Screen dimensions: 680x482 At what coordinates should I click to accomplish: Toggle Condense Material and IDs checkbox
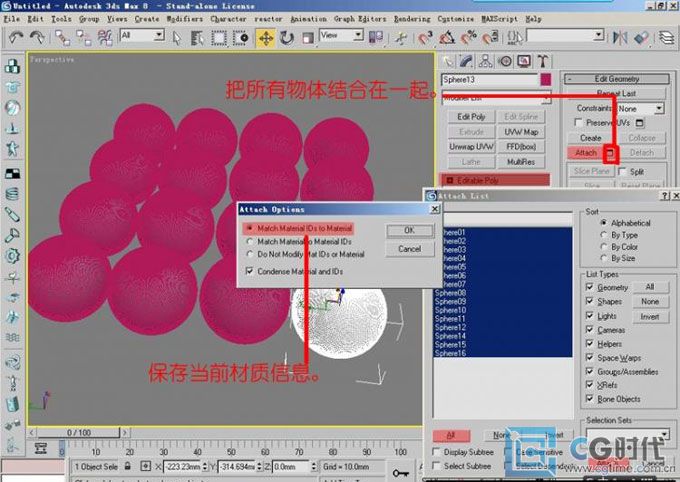[x=249, y=271]
